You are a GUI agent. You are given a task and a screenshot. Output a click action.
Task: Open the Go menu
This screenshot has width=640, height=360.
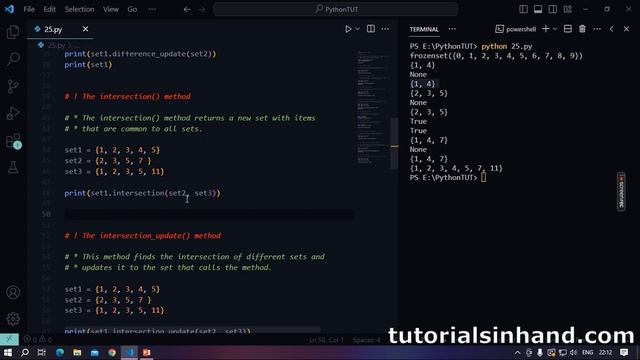click(132, 9)
